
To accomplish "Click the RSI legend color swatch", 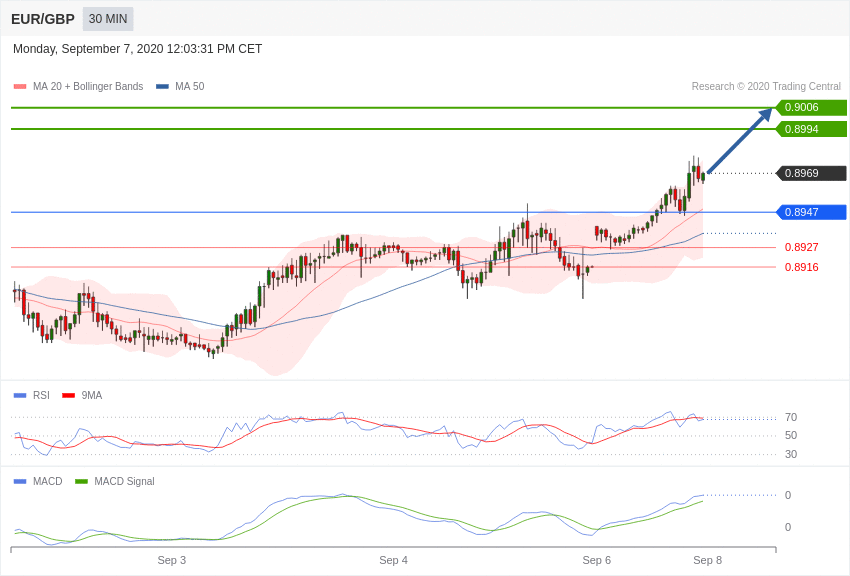I will 20,396.
